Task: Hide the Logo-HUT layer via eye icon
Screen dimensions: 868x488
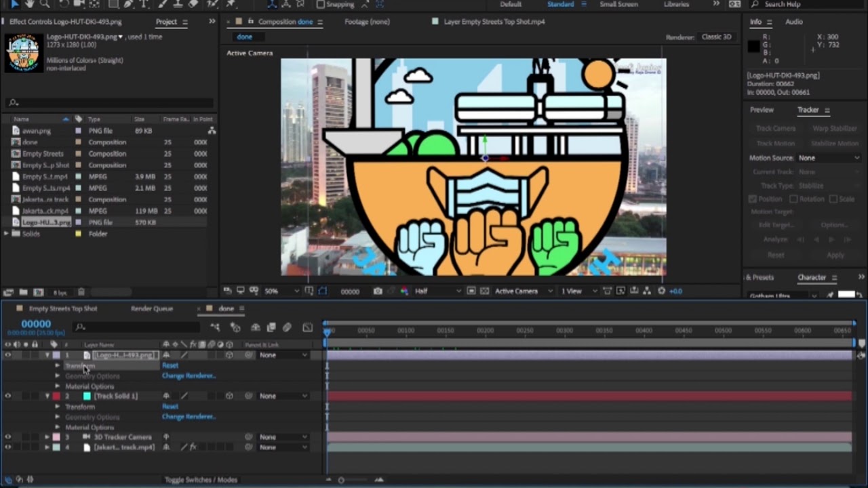Action: (8, 355)
